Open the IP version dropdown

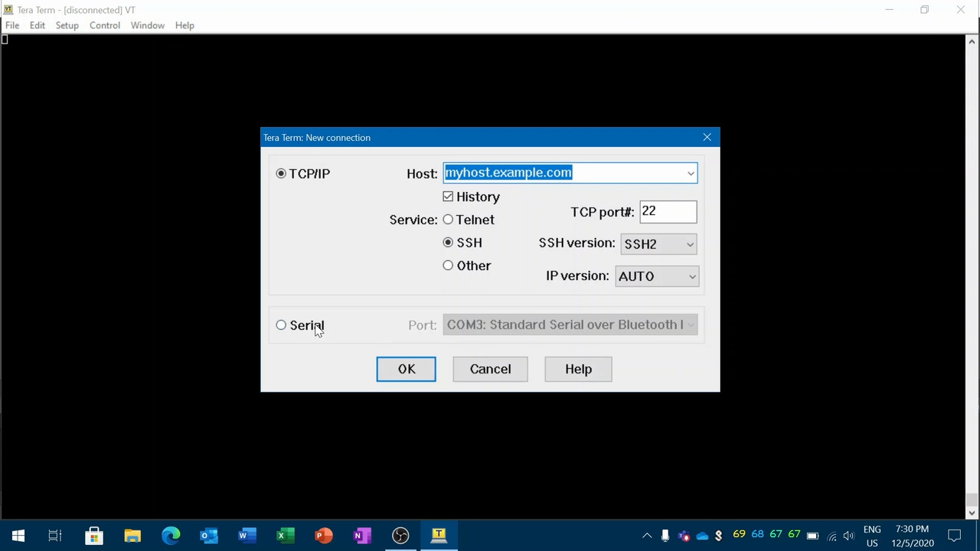657,276
